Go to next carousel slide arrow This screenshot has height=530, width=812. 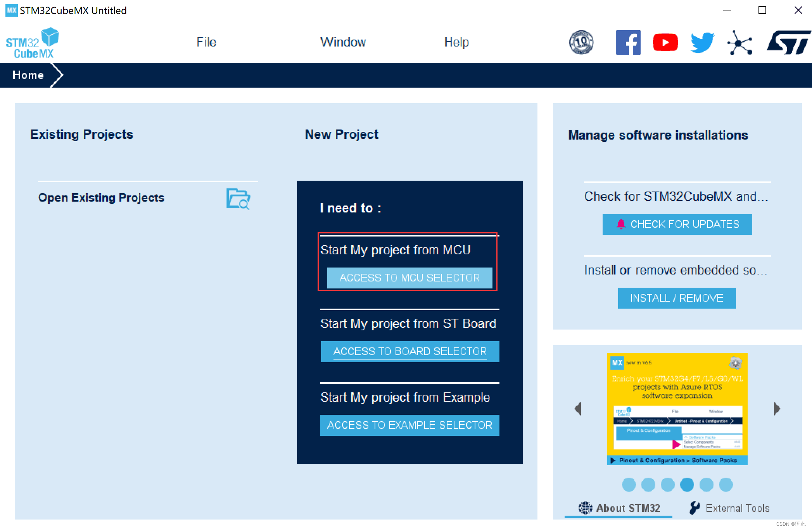(777, 409)
